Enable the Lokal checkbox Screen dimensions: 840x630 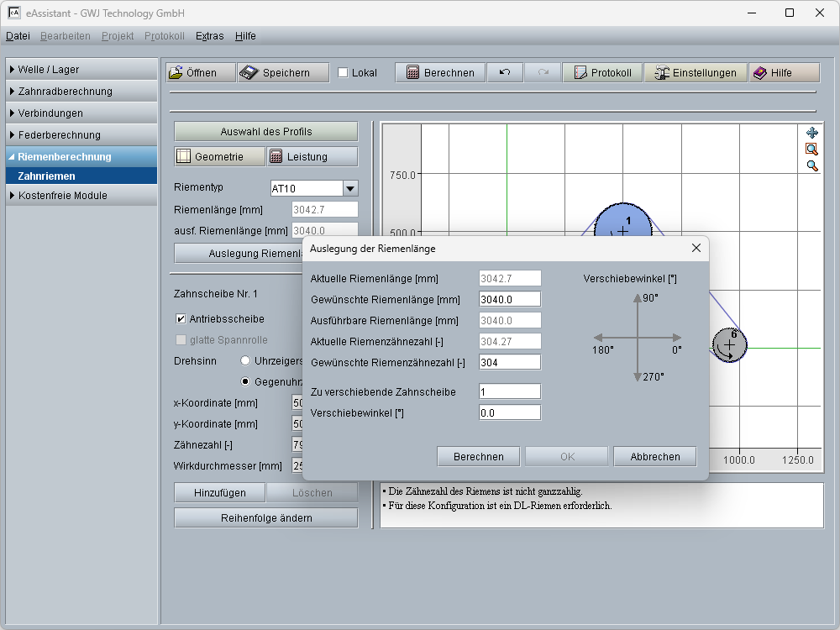coord(343,73)
